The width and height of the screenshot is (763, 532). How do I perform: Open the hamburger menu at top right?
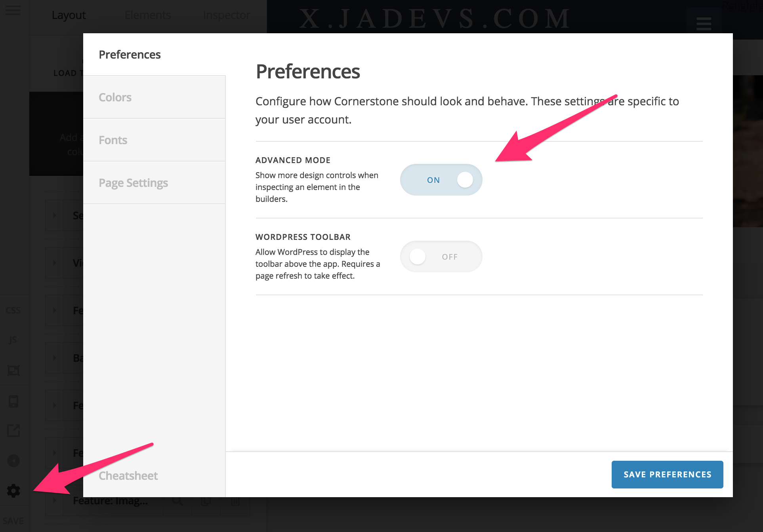coord(704,24)
